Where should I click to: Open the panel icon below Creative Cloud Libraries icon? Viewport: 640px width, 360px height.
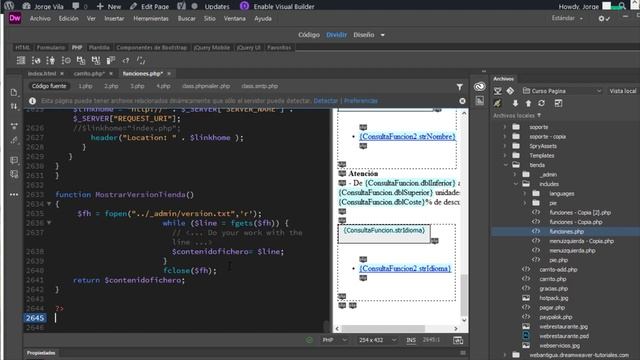tap(480, 100)
